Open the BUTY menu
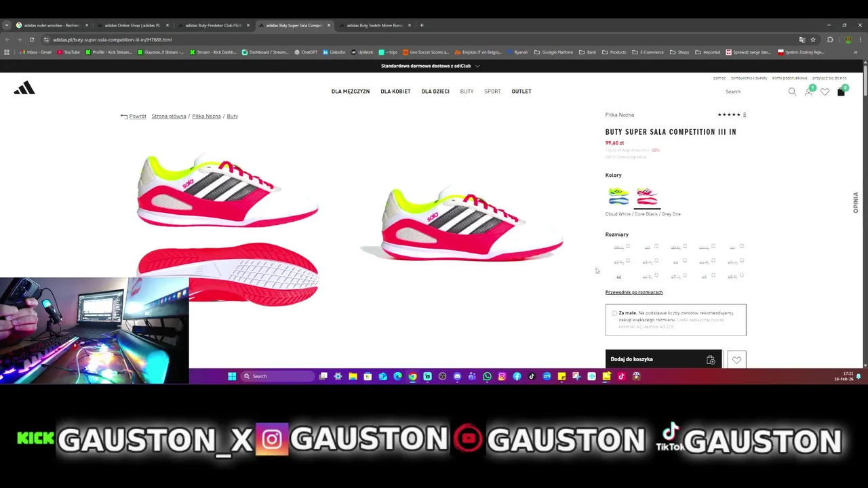The height and width of the screenshot is (488, 868). 467,91
